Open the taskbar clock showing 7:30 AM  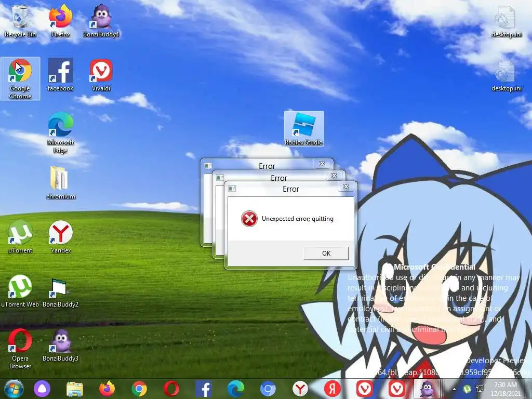pos(506,389)
